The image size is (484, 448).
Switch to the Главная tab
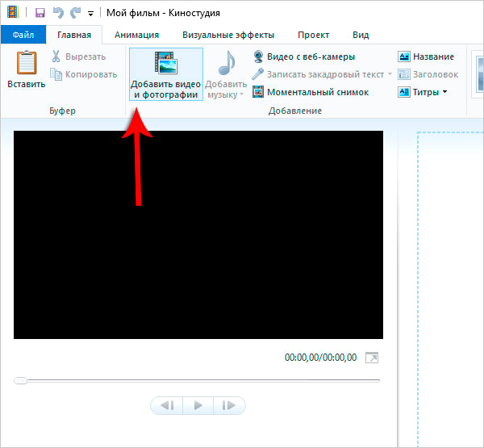pyautogui.click(x=74, y=35)
